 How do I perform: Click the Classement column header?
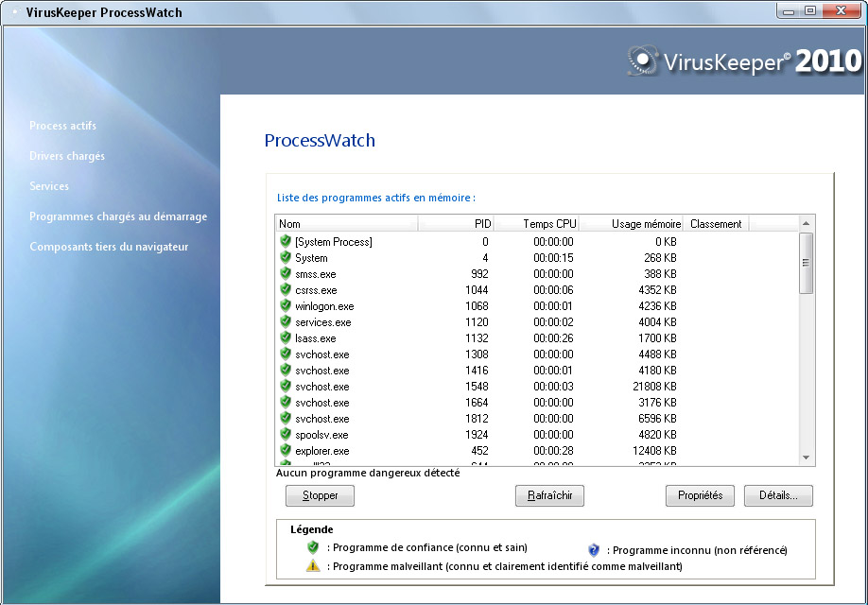tap(717, 224)
